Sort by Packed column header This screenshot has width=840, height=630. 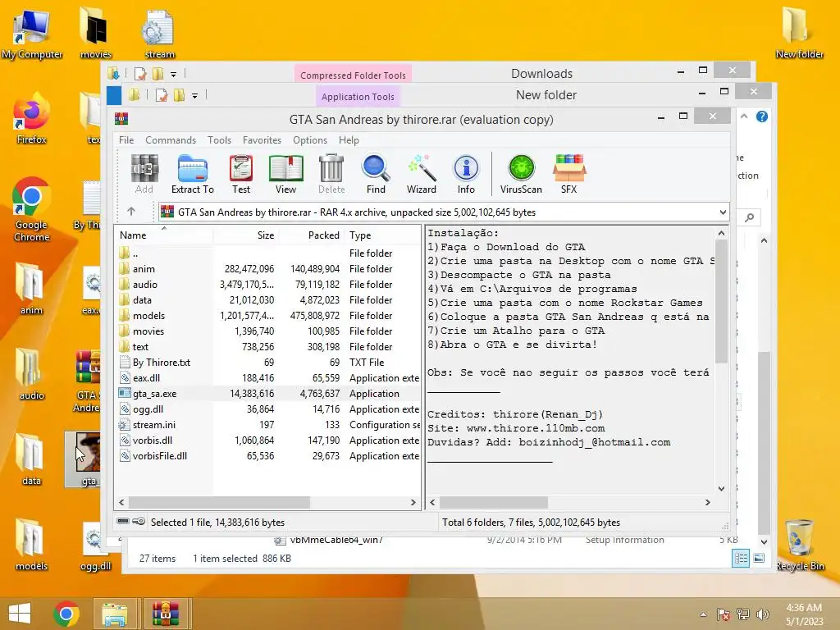coord(311,235)
